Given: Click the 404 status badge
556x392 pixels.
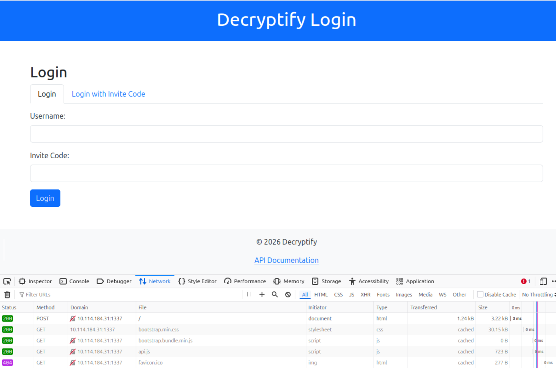Looking at the screenshot, I should [x=7, y=363].
